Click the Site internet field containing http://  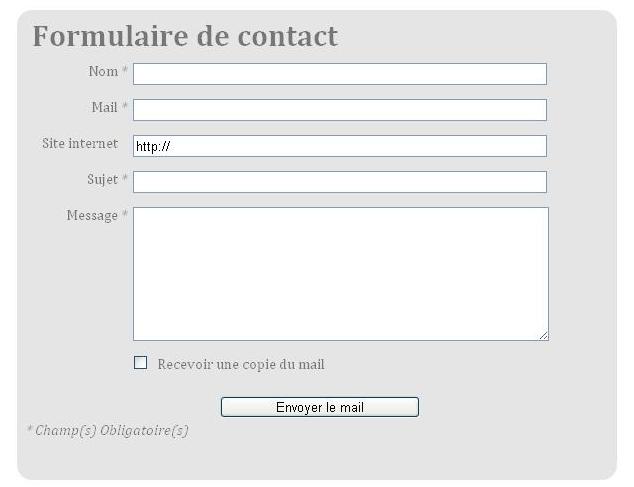click(x=340, y=146)
